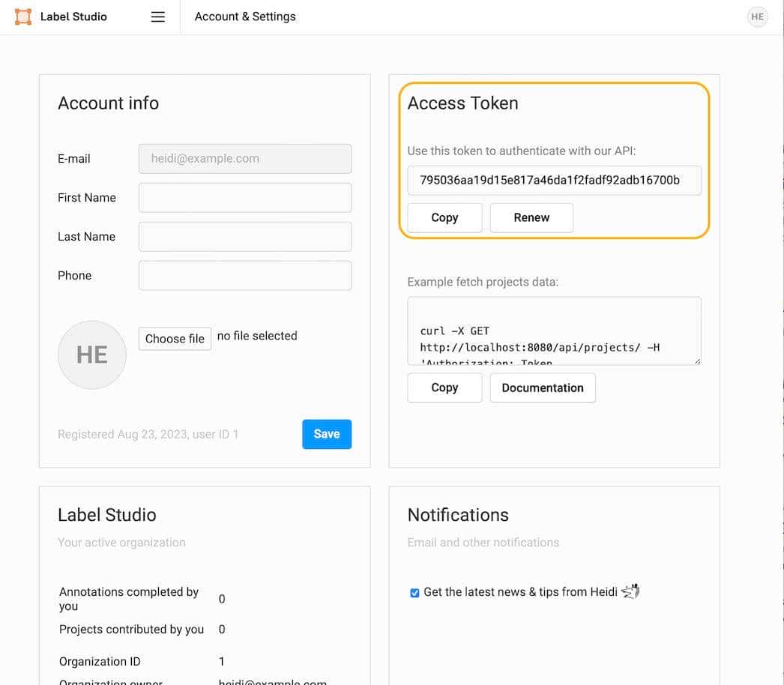The width and height of the screenshot is (784, 685).
Task: Toggle the latest news & tips checkbox
Action: [414, 593]
